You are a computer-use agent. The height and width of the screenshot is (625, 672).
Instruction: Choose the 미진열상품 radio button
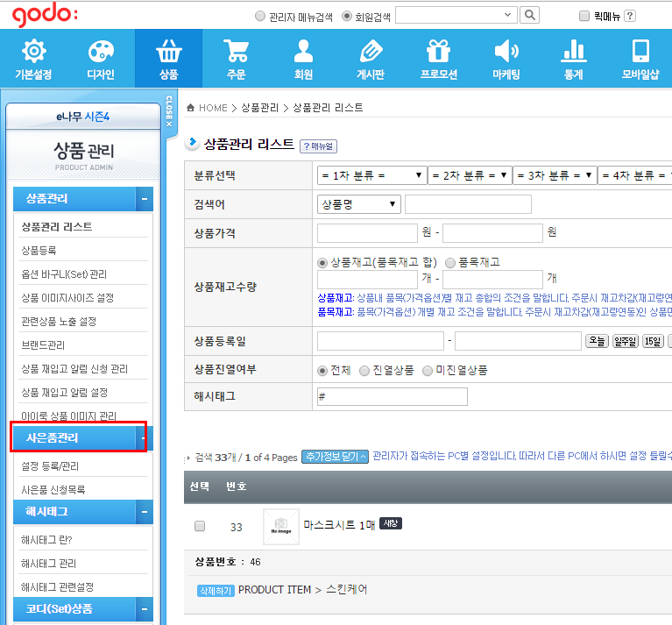point(428,370)
